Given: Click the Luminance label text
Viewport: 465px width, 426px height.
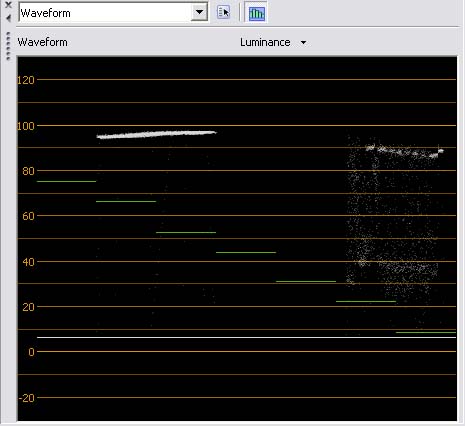Looking at the screenshot, I should [x=265, y=42].
